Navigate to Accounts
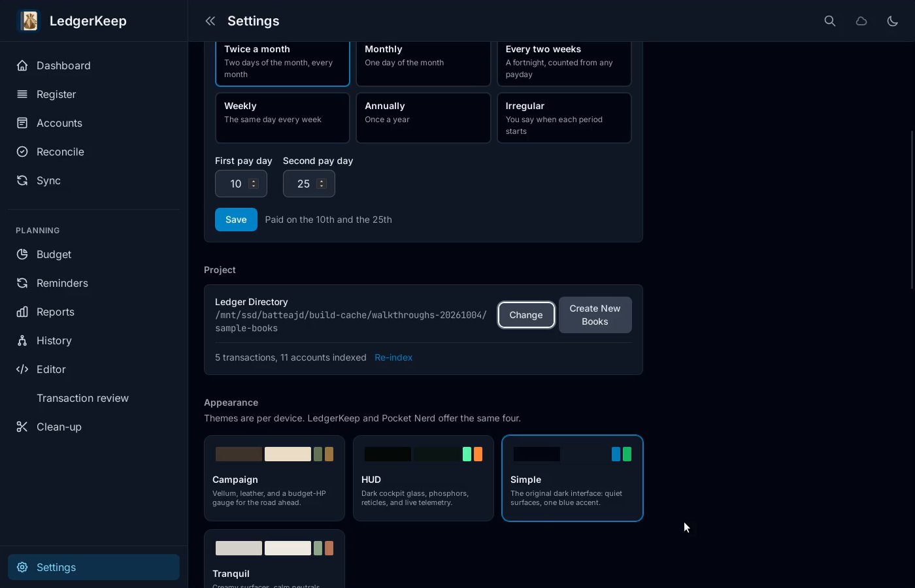Viewport: 915px width, 588px height. (93, 123)
